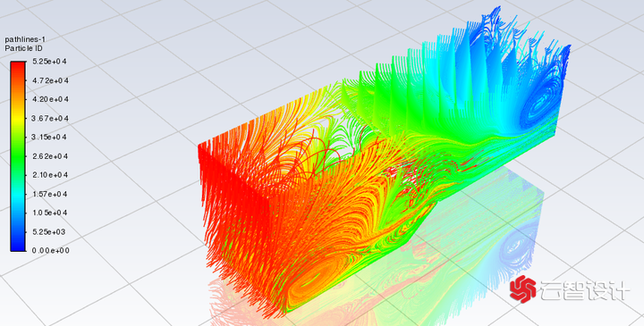Click the 1.05e+04 legend tick label
The image size is (644, 326).
[50, 213]
